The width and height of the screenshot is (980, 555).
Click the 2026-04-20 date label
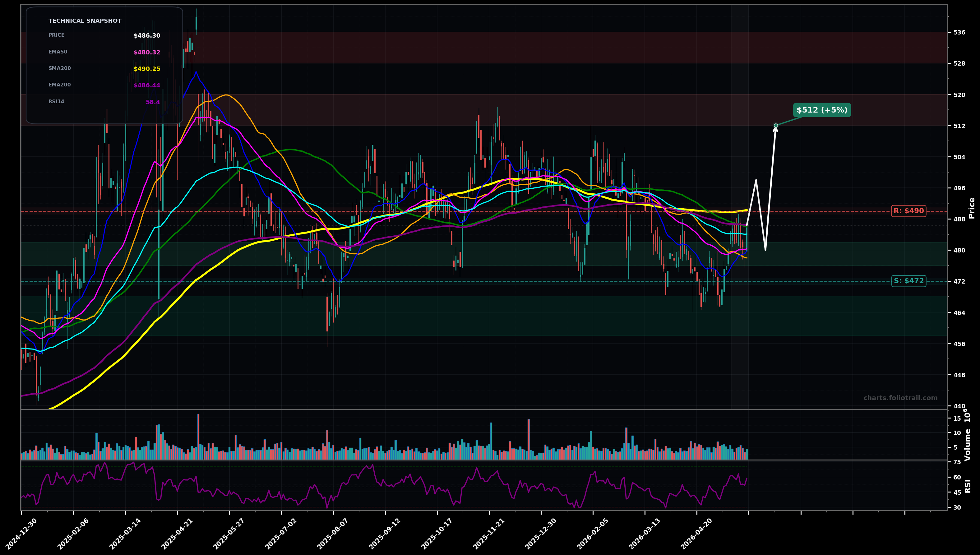pos(696,534)
